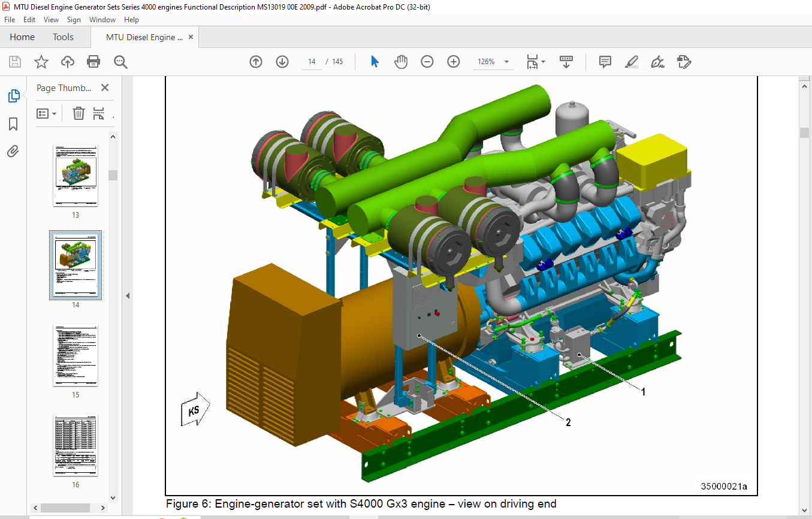The height and width of the screenshot is (519, 812).
Task: Add the document to favorites with the star icon
Action: click(41, 62)
